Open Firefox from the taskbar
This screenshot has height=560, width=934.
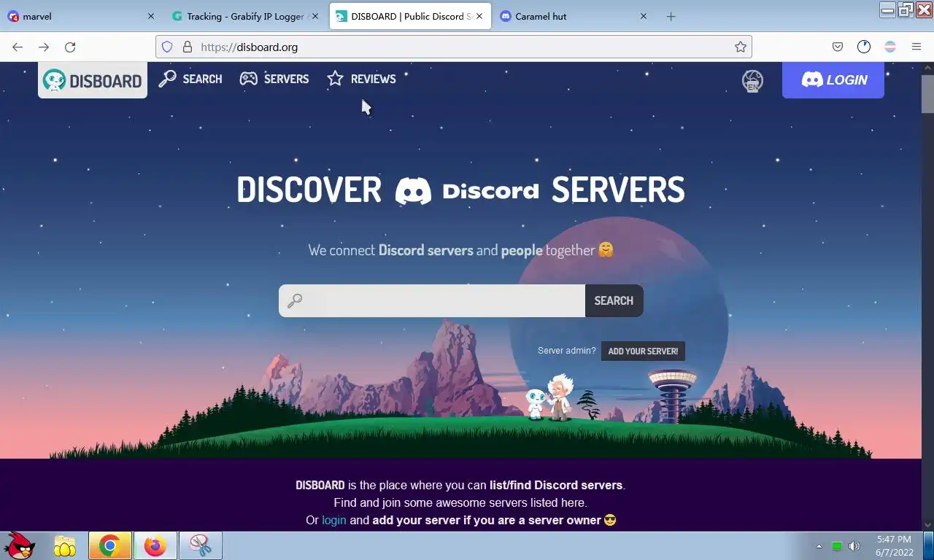[155, 545]
